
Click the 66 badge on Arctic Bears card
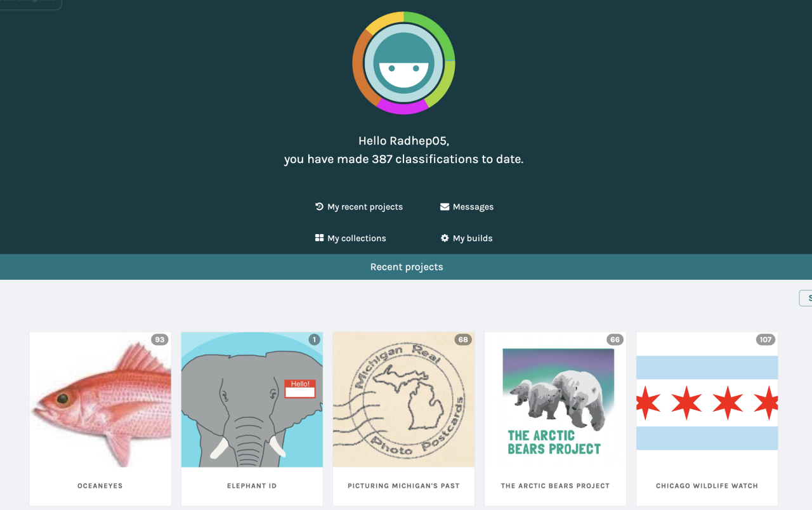pyautogui.click(x=615, y=340)
